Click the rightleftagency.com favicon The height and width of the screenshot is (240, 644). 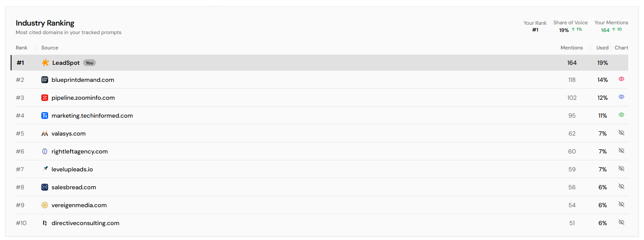[45, 151]
